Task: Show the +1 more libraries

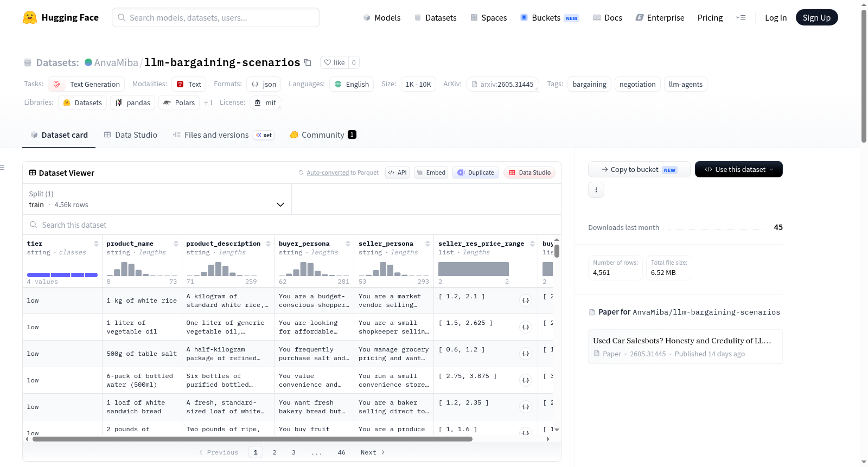Action: pyautogui.click(x=208, y=103)
